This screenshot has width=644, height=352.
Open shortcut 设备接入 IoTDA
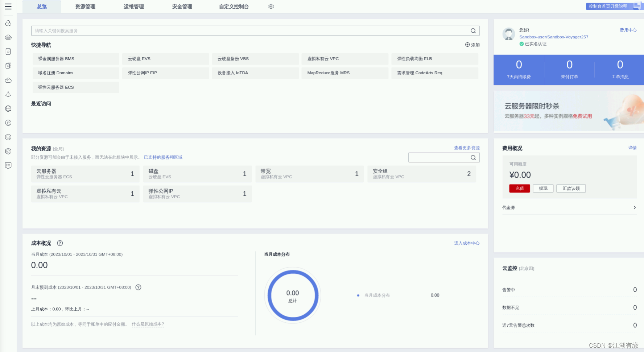(x=255, y=73)
